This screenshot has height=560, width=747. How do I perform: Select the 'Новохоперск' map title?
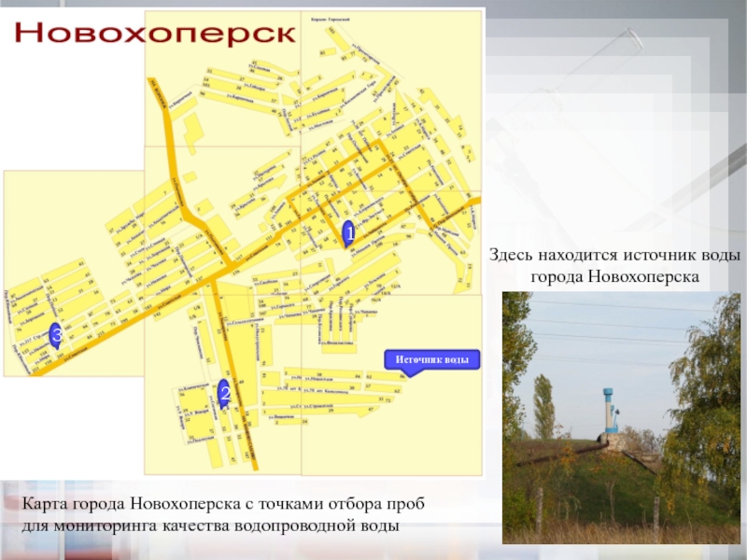(156, 35)
